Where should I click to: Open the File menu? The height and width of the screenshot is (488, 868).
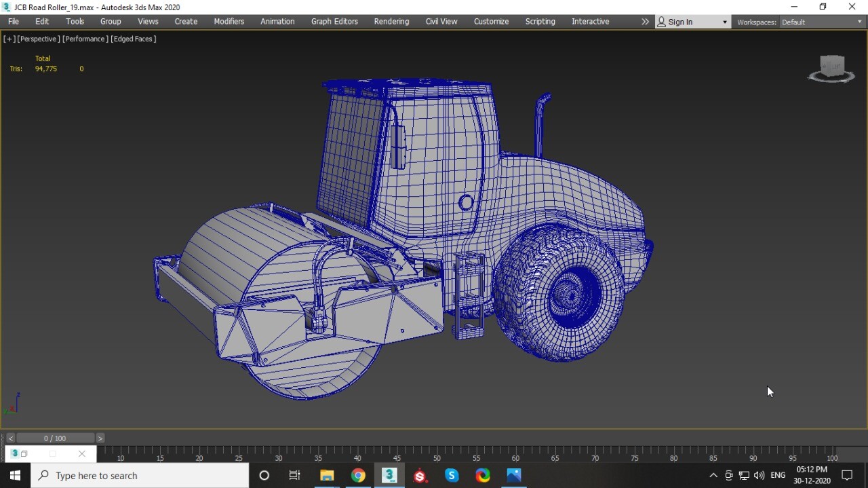pyautogui.click(x=13, y=22)
